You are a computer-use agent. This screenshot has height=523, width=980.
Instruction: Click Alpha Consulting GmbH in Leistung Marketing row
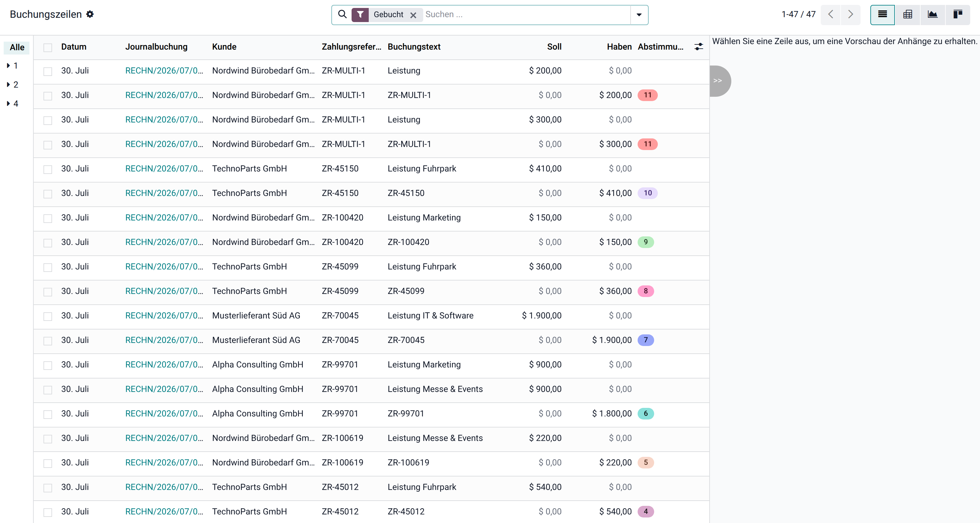(258, 365)
